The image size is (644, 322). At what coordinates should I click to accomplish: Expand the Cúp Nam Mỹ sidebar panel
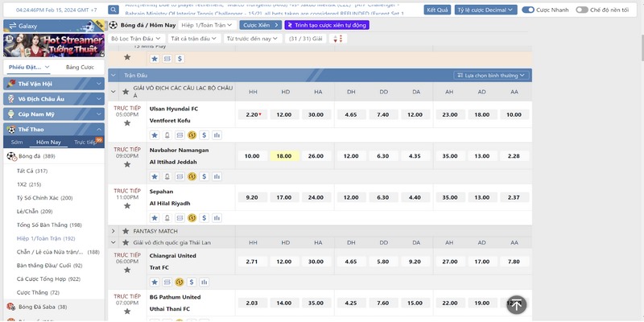pyautogui.click(x=54, y=114)
